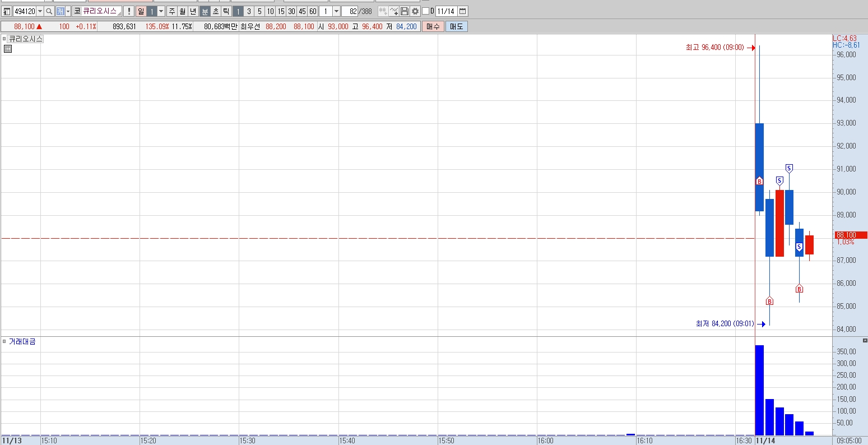The image size is (868, 445).
Task: Click the leftmost window layout icon
Action: 7,11
